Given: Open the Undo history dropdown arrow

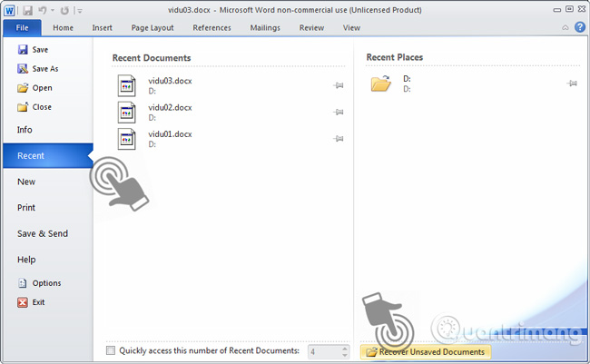Looking at the screenshot, I should coord(53,11).
